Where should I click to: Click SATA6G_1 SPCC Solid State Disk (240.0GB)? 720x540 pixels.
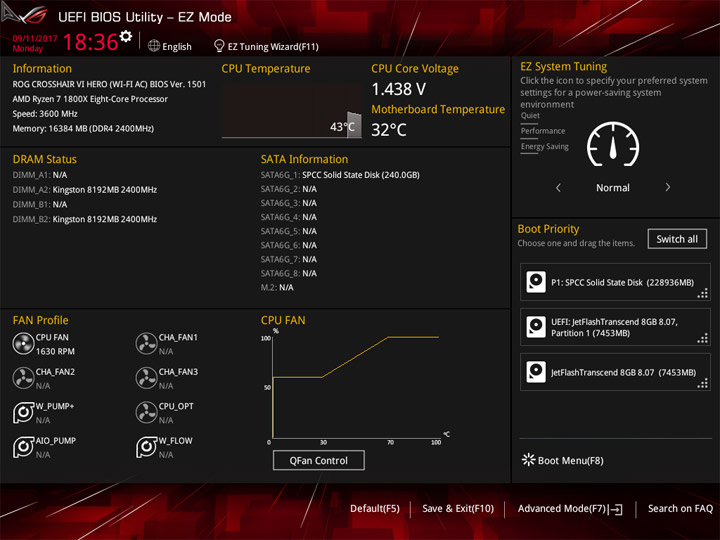pos(340,175)
